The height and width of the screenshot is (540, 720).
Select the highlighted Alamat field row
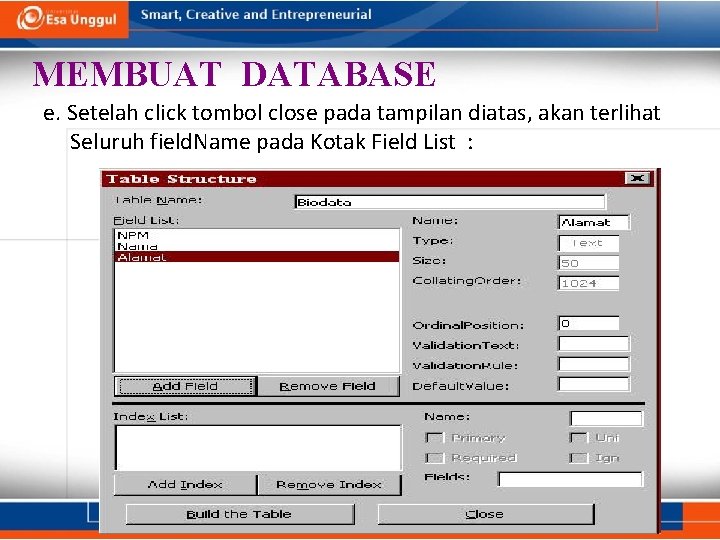[x=256, y=257]
